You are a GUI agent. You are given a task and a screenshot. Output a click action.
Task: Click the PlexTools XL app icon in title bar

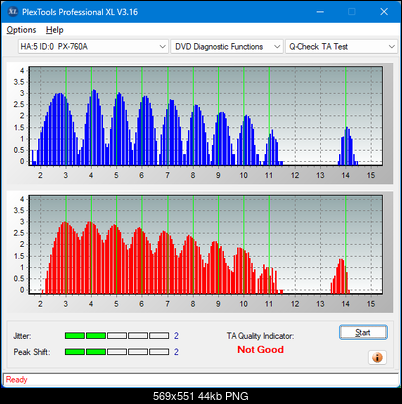tap(13, 12)
